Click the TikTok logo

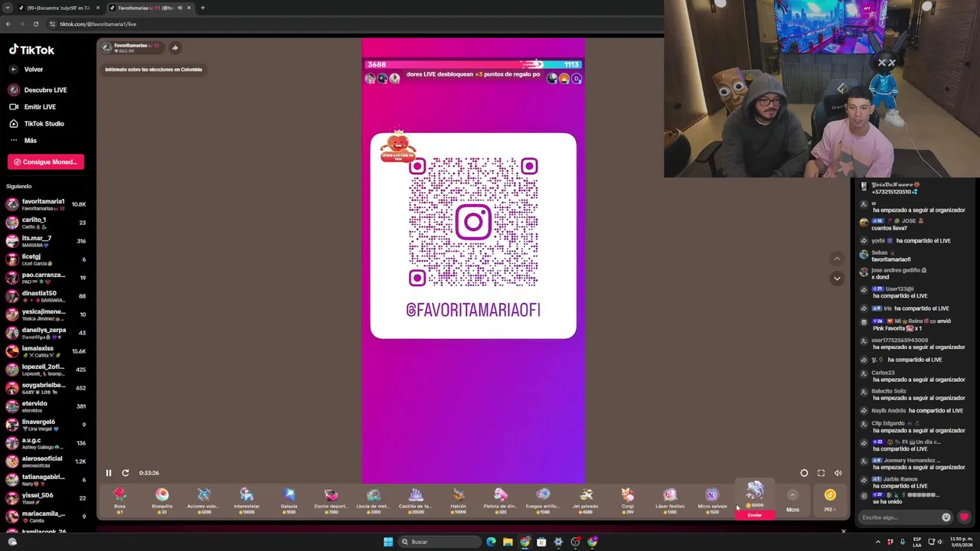point(31,50)
